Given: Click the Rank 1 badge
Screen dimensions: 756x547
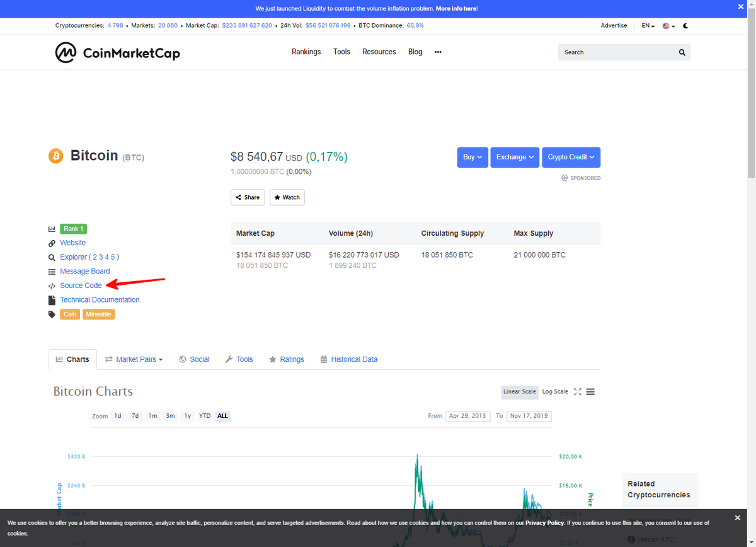Looking at the screenshot, I should pos(73,229).
